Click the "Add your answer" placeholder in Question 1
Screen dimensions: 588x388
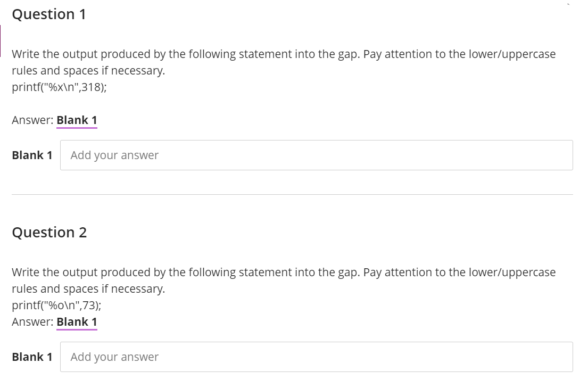coord(115,155)
